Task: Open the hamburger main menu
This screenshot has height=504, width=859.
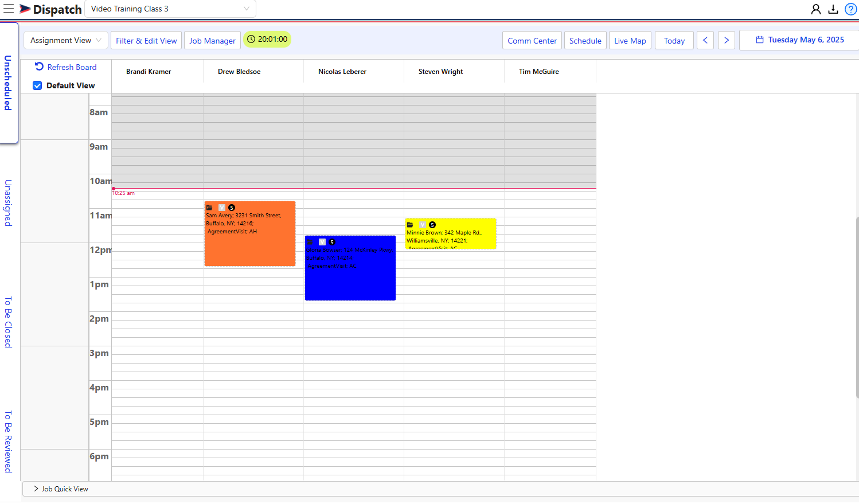Action: tap(9, 9)
